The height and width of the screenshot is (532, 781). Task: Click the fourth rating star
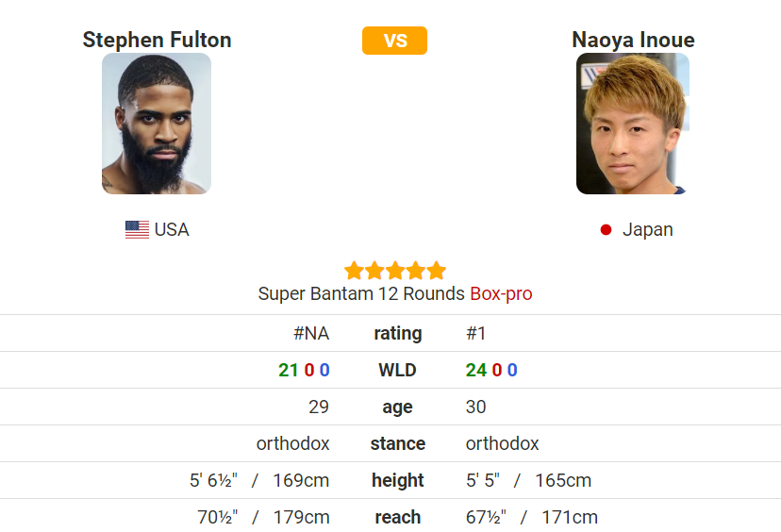(x=415, y=271)
